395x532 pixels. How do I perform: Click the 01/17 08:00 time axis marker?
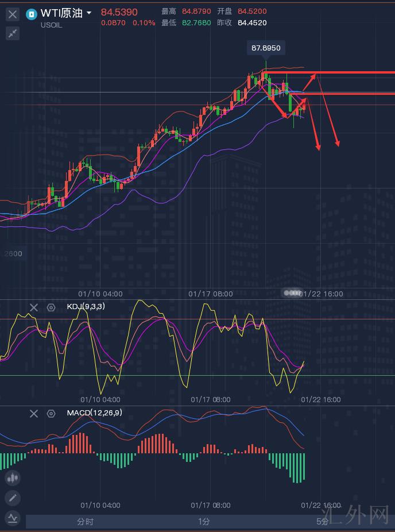click(x=211, y=294)
